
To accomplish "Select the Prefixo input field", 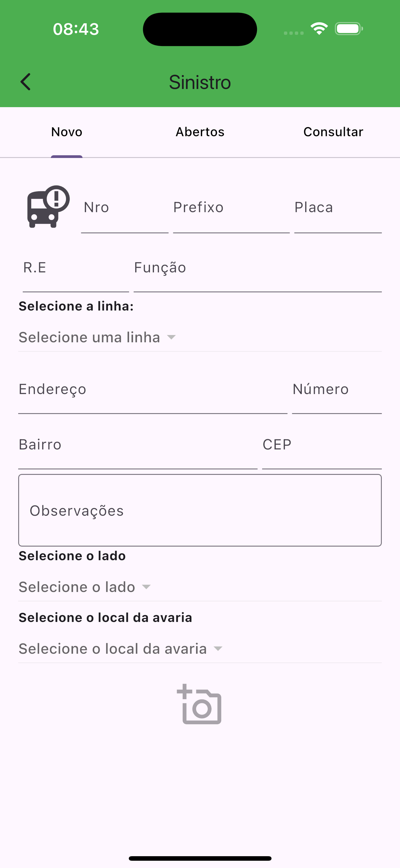I will tap(231, 212).
